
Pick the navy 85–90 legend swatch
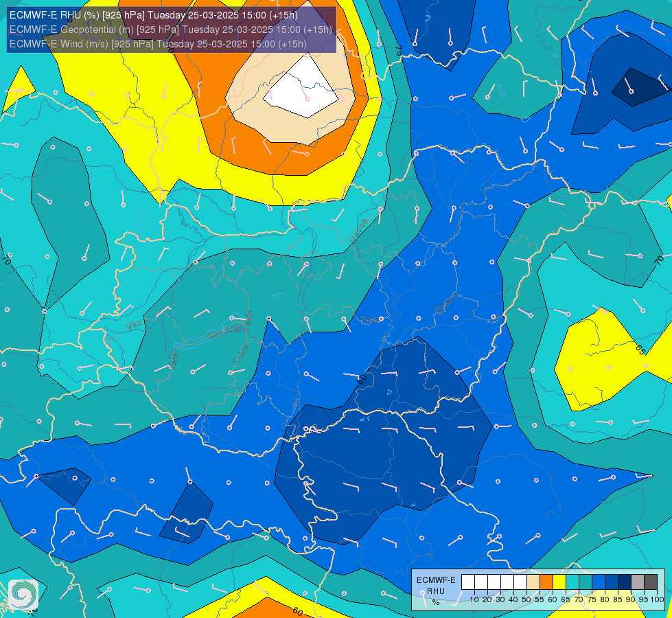pyautogui.click(x=625, y=582)
